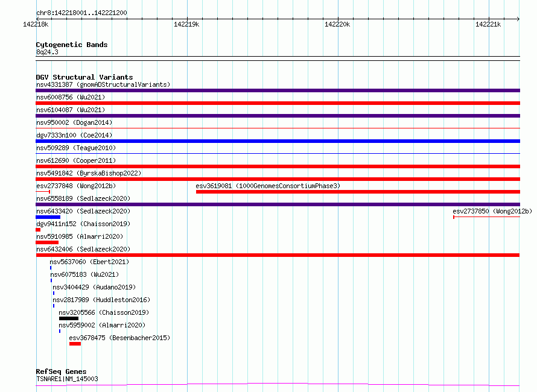Open the nsv5491842 (ByrskaBishop2022) label

tap(89, 173)
